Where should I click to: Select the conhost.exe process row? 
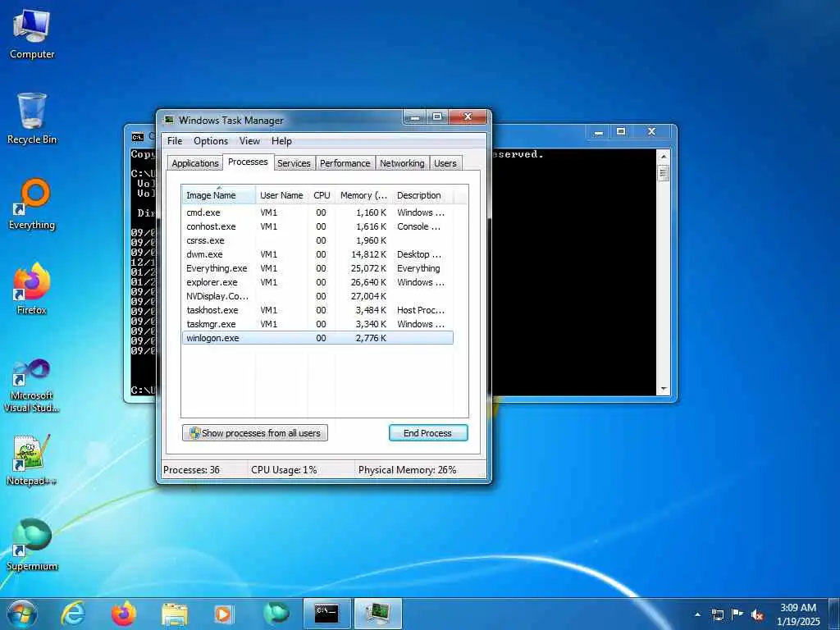tap(317, 226)
